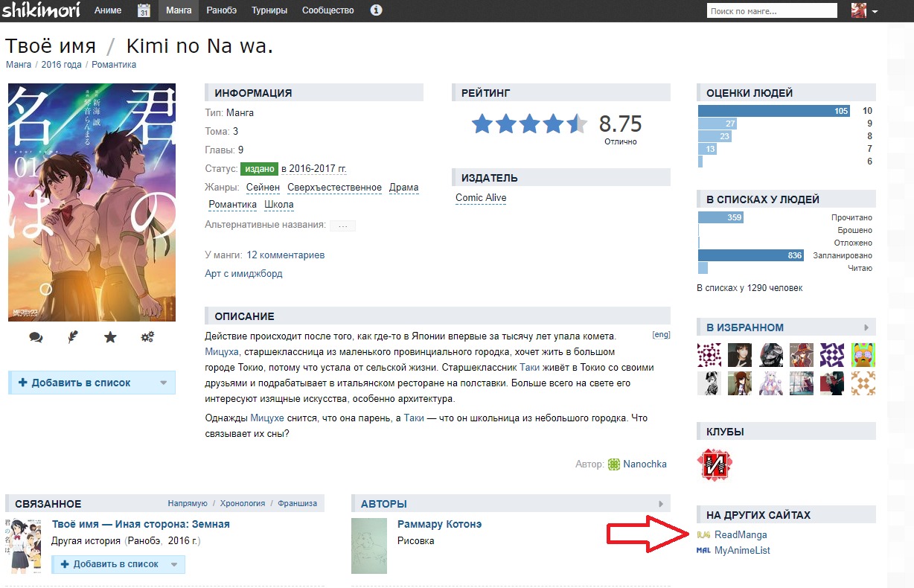Open user profile menu dropdown arrow
The image size is (914, 588).
tap(875, 12)
